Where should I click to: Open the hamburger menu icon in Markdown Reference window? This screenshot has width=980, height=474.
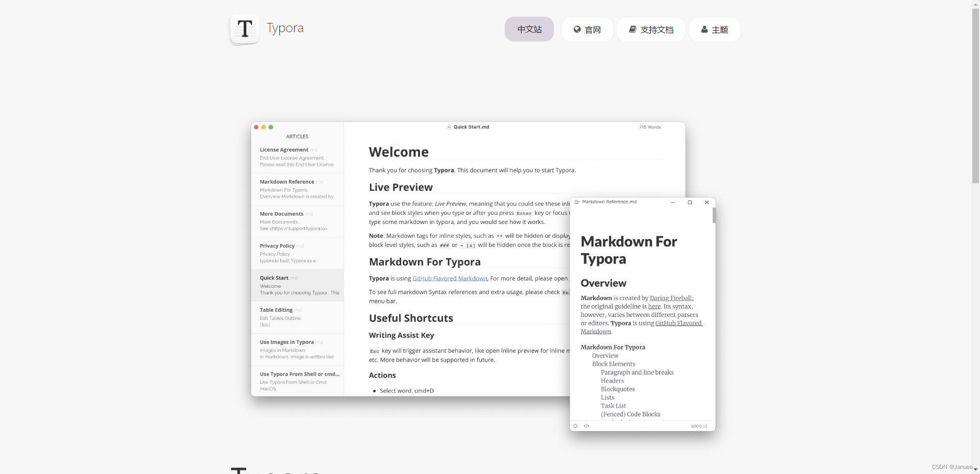click(577, 202)
